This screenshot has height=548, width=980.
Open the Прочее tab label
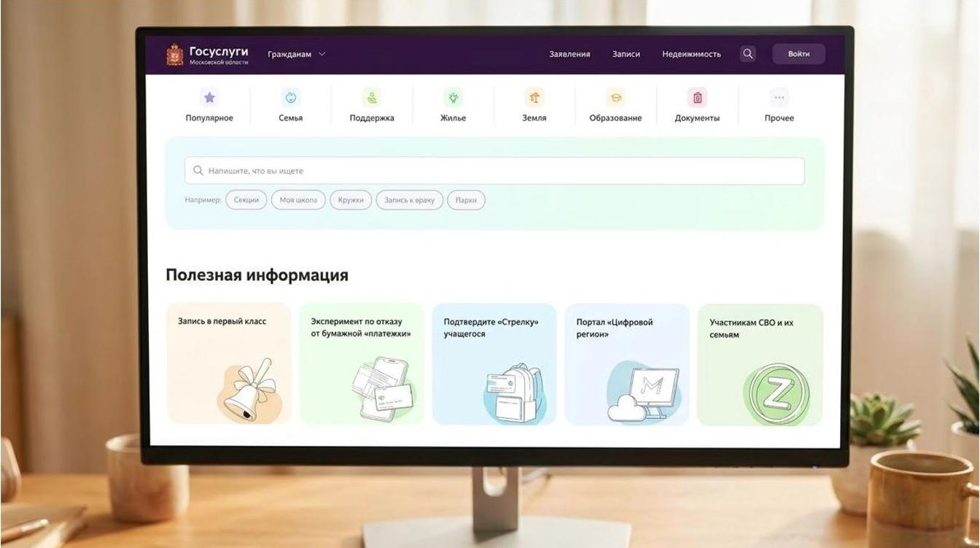779,118
